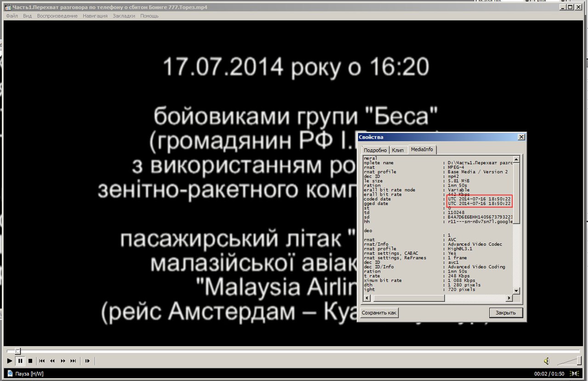Skip to previous track
Viewport: 588px width, 381px height.
click(42, 361)
